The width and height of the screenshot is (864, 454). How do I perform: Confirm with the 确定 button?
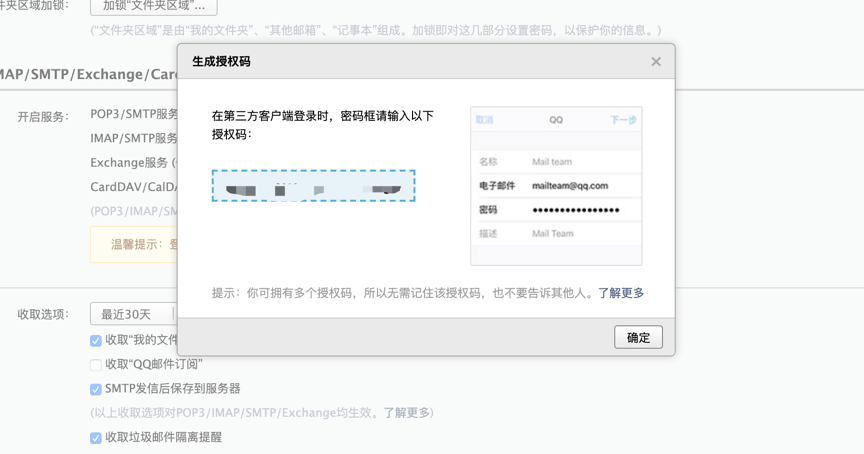click(x=638, y=337)
